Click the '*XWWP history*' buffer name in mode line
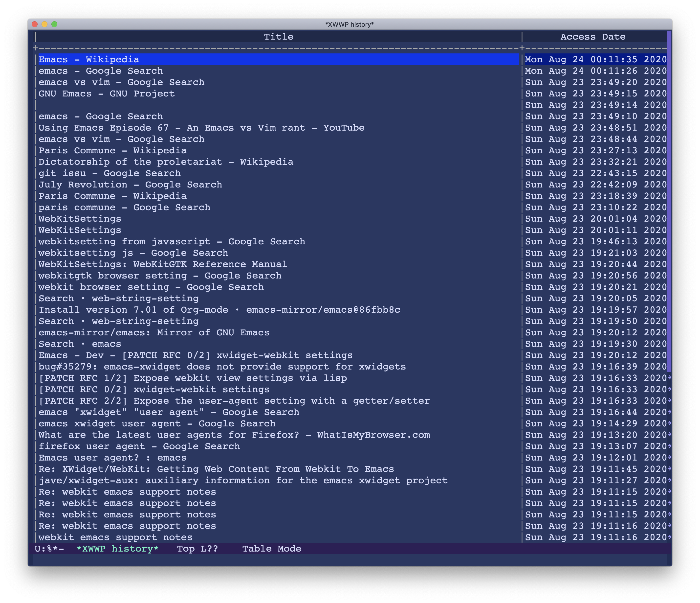 (117, 549)
